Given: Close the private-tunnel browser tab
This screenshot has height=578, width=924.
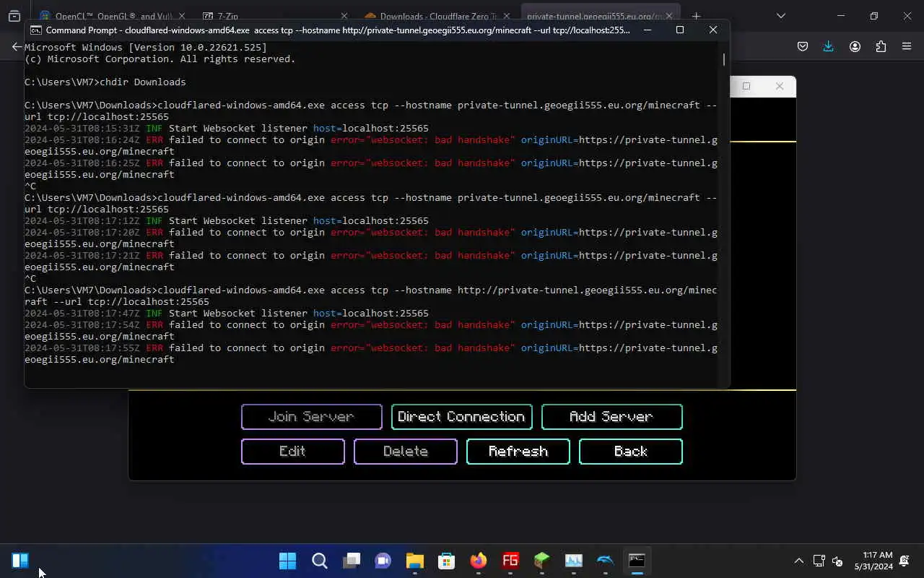Looking at the screenshot, I should pyautogui.click(x=670, y=16).
